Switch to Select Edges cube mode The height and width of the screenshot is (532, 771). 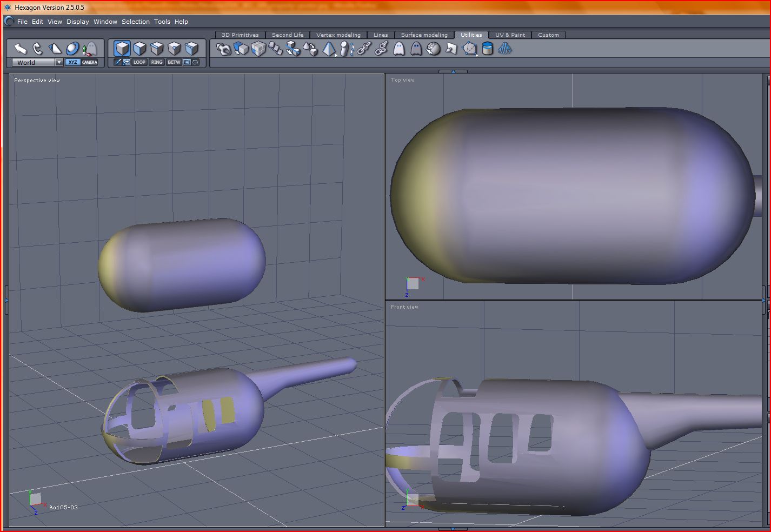157,49
